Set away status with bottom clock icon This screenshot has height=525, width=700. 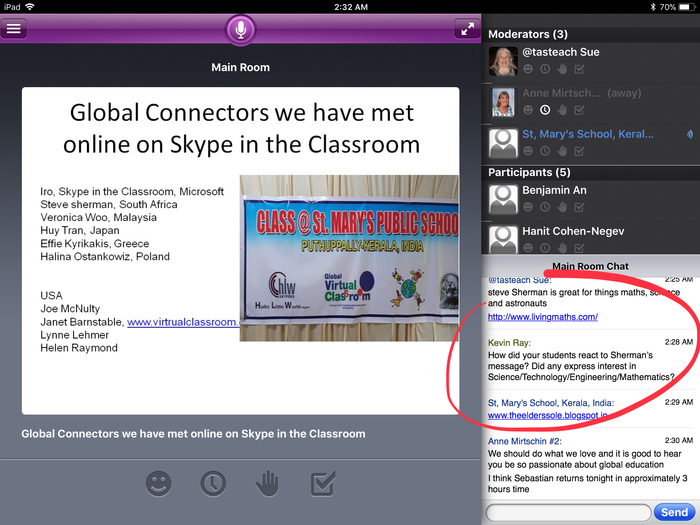pos(212,484)
